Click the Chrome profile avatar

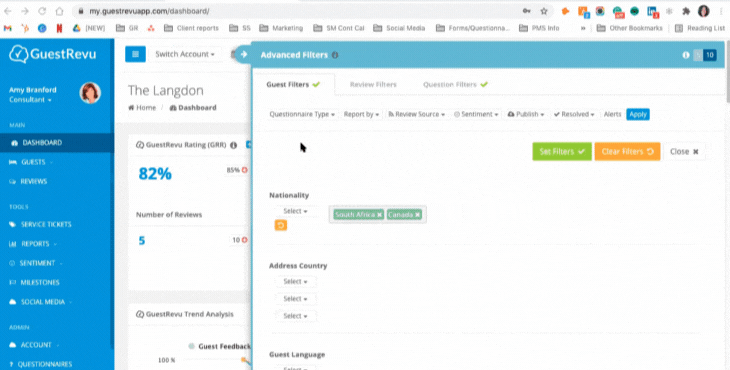click(703, 11)
